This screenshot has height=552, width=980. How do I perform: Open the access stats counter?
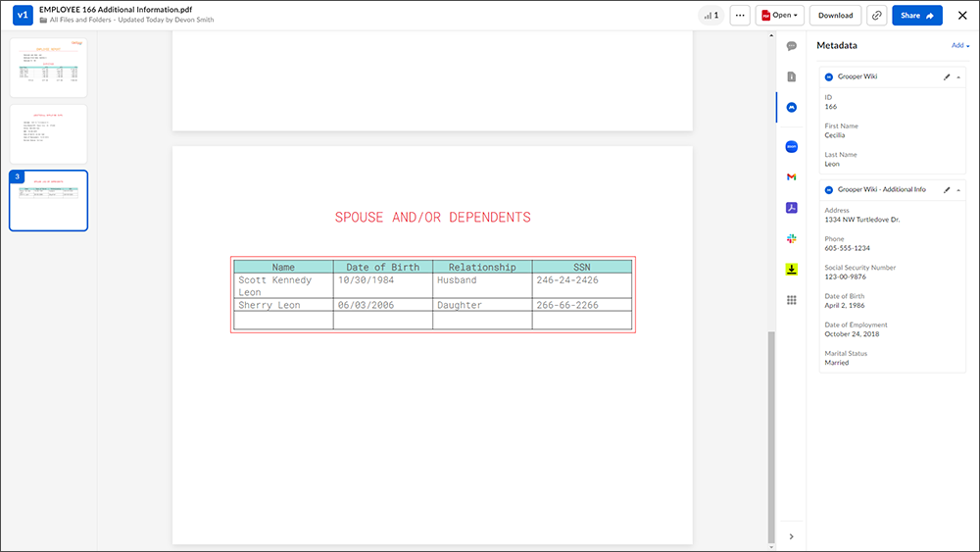[711, 16]
